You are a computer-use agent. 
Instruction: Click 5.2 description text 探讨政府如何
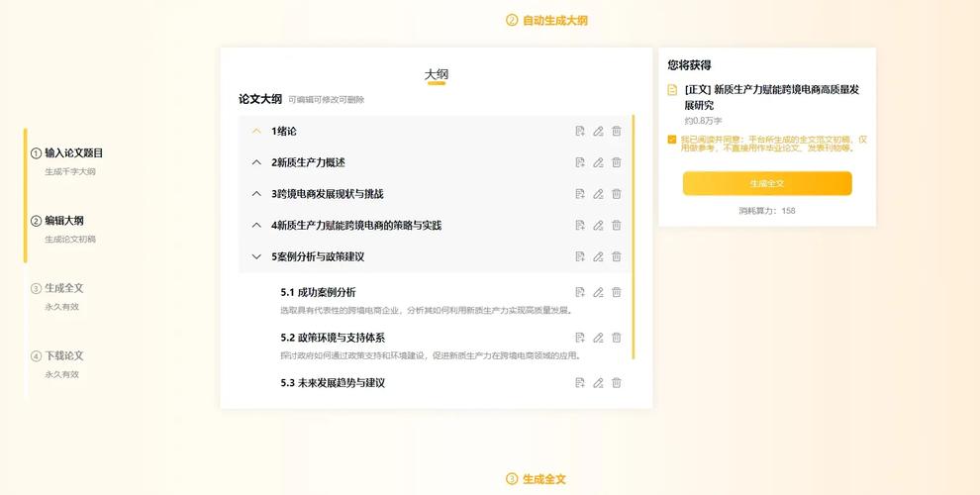pos(432,355)
